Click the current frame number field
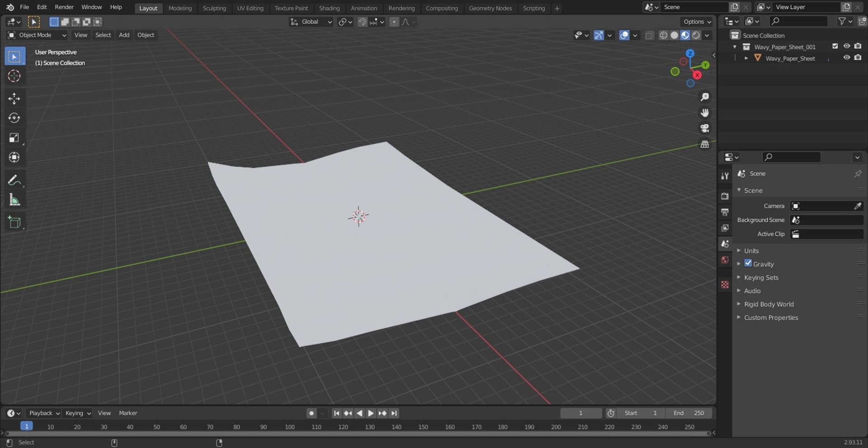 click(581, 413)
